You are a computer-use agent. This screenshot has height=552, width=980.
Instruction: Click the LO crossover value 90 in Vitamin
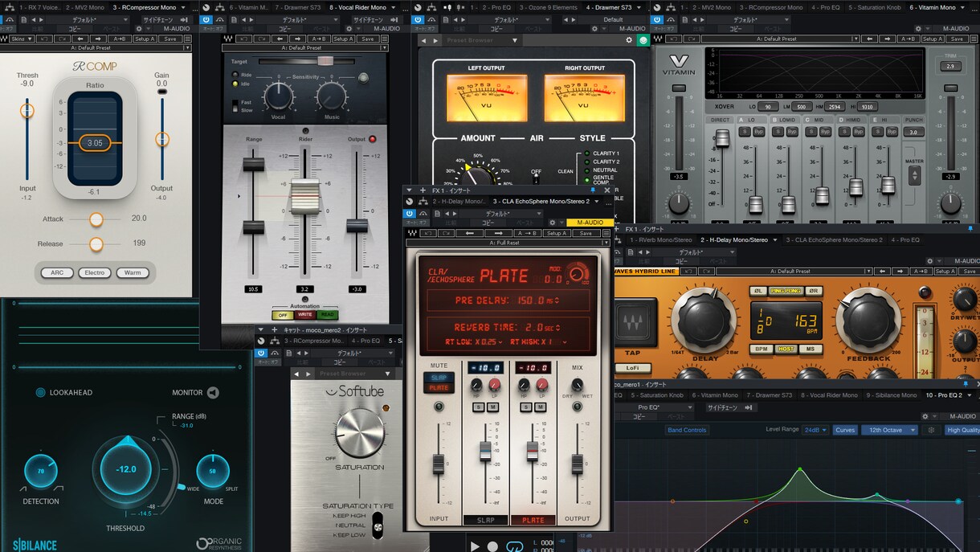767,106
